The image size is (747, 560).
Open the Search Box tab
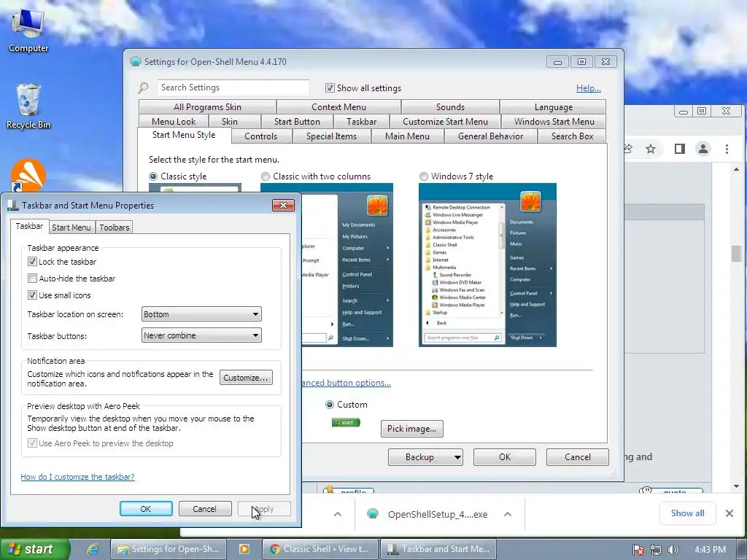pos(572,136)
